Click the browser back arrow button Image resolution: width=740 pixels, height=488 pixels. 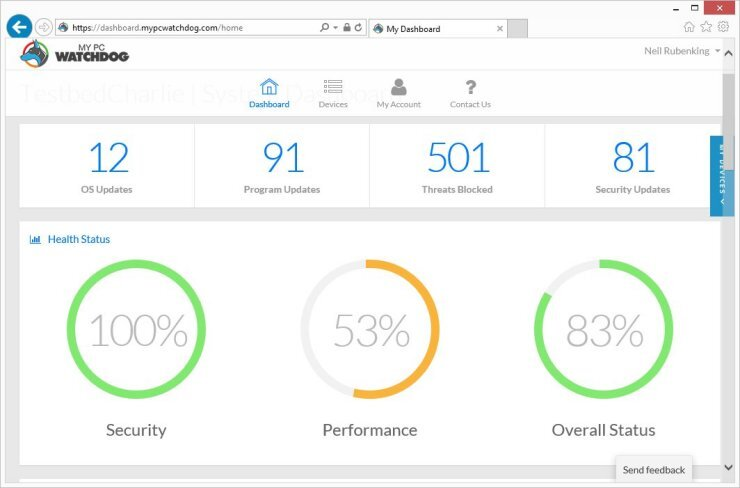pyautogui.click(x=17, y=27)
